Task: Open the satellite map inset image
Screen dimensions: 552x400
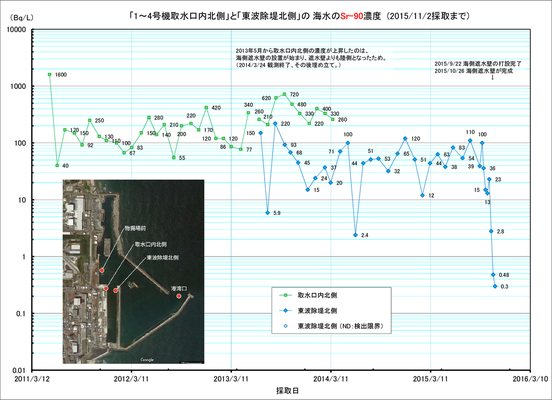Action: click(x=133, y=271)
